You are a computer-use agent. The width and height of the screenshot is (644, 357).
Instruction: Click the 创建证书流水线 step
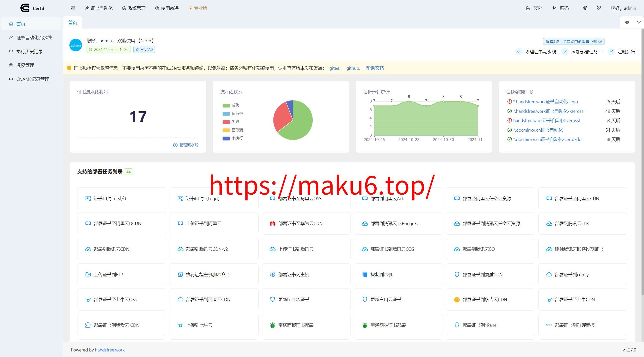click(x=536, y=52)
